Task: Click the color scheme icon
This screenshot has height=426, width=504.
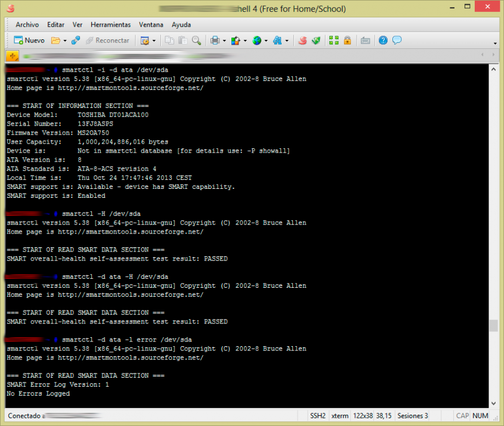Action: coord(236,41)
